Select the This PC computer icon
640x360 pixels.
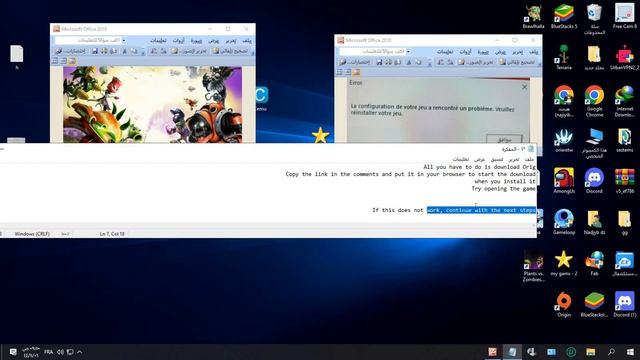click(x=594, y=143)
